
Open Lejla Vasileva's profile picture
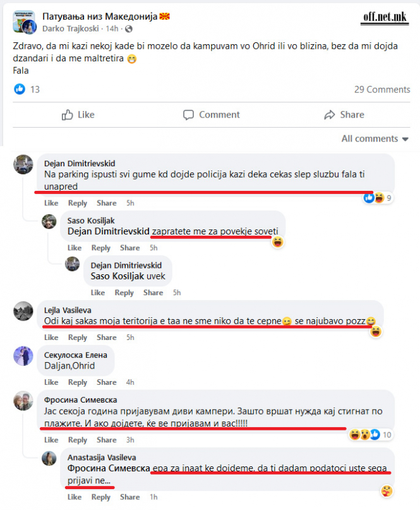pos(23,311)
